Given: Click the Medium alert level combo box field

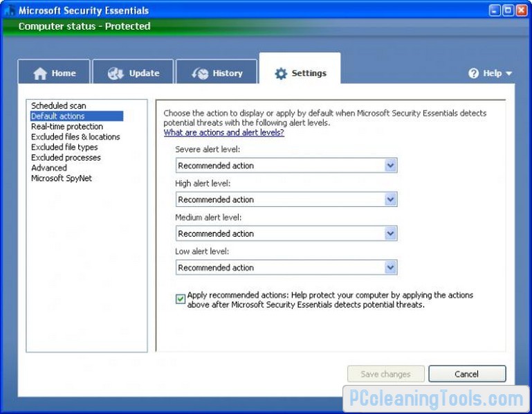Looking at the screenshot, I should [286, 233].
